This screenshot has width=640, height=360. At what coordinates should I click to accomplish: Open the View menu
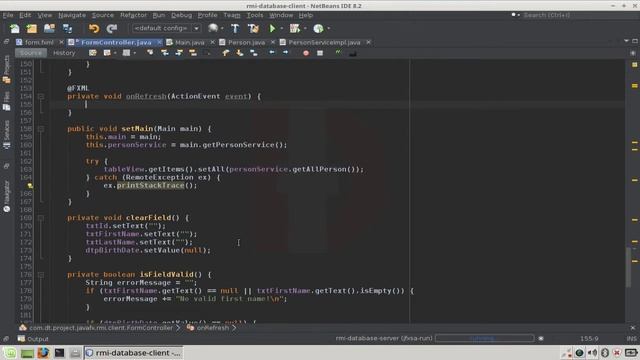click(x=44, y=15)
